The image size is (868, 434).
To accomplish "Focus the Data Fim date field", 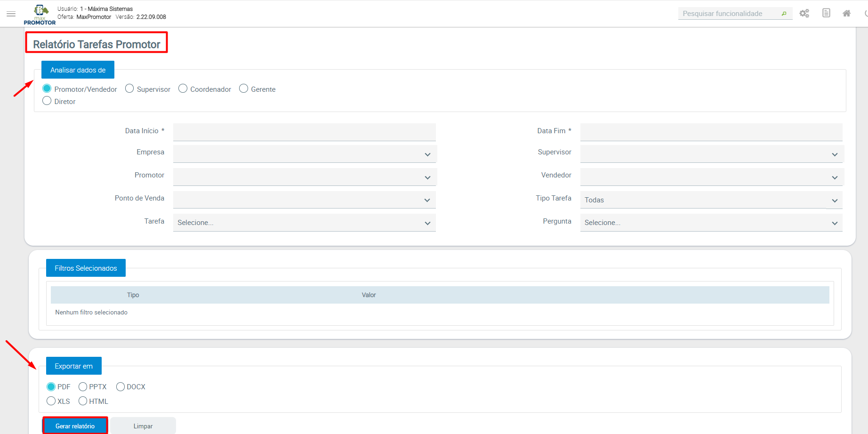I will point(711,132).
